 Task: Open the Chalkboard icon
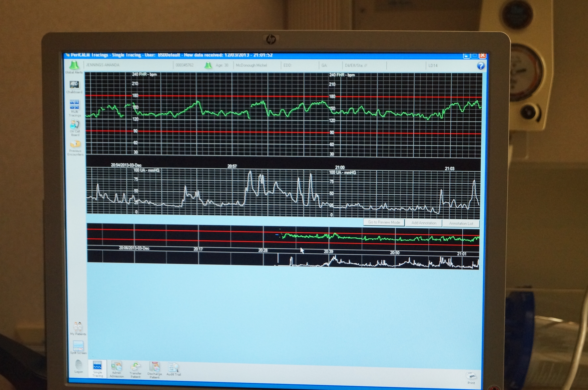pos(74,85)
